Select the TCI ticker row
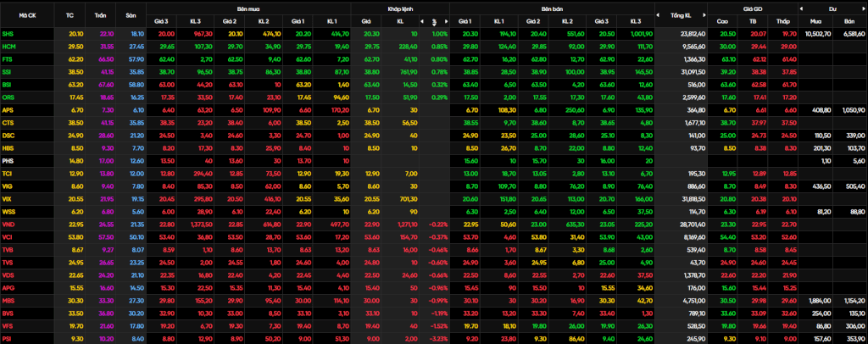This screenshot has height=344, width=868. click(434, 174)
